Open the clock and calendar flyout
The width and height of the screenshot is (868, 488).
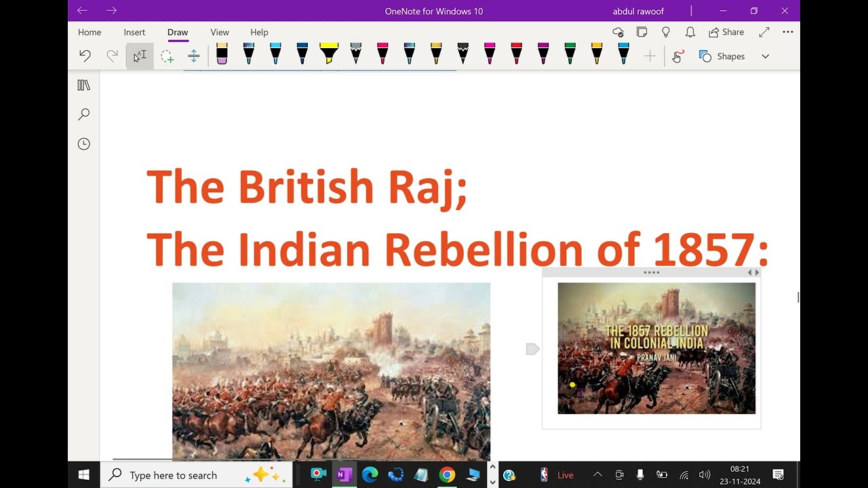click(x=740, y=475)
